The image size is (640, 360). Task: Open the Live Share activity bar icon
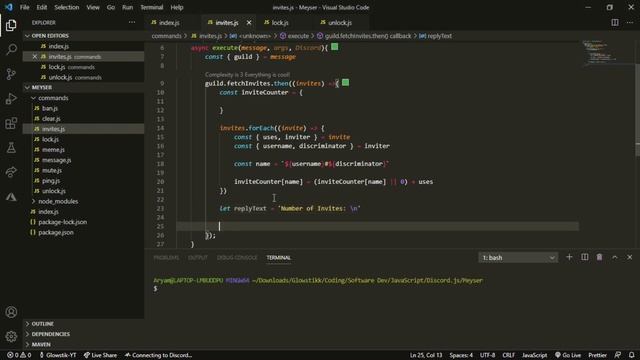point(11,172)
